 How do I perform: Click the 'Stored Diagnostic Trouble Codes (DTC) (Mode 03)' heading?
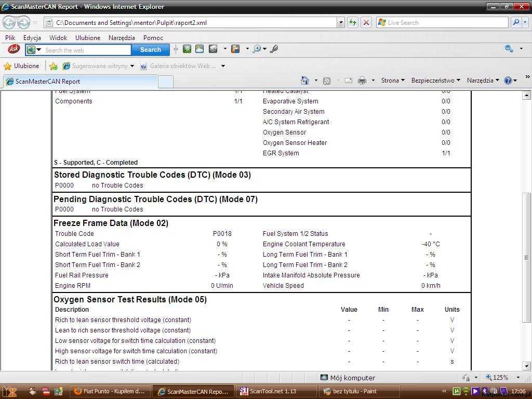pos(152,175)
